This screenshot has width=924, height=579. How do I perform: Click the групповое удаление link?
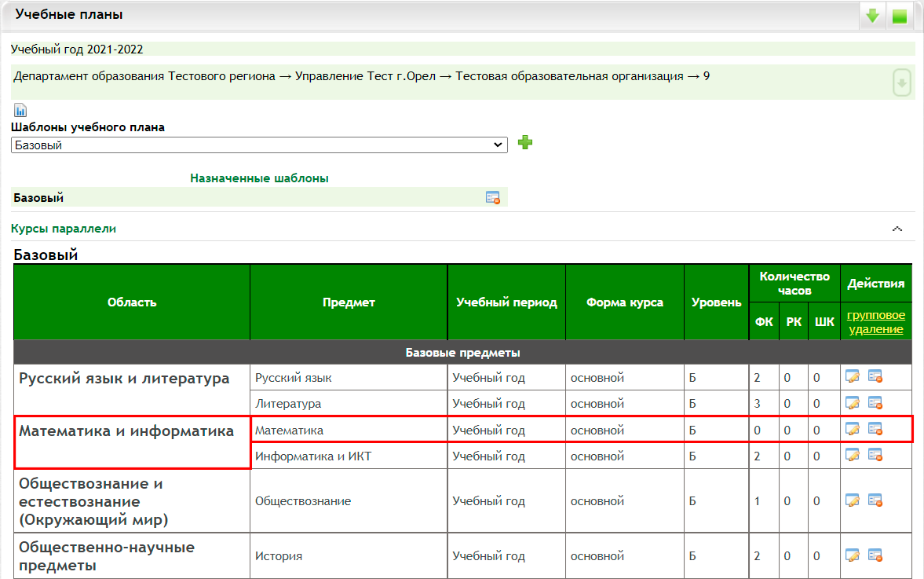click(x=875, y=322)
